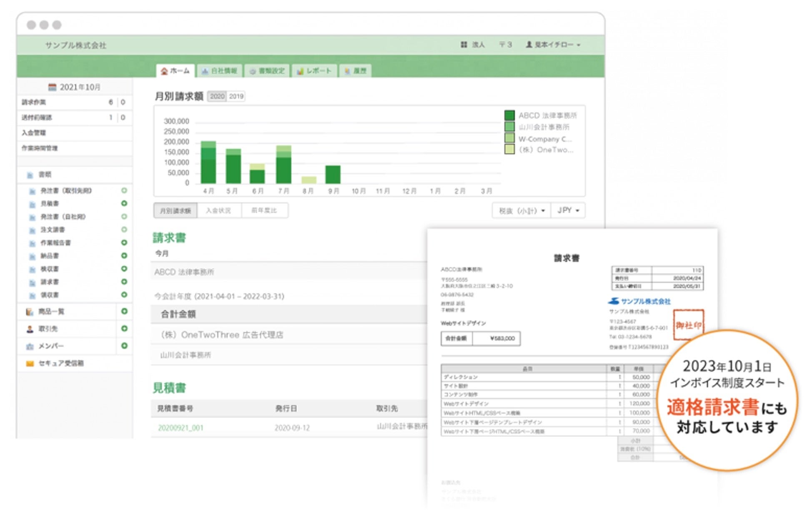Viewport: 812px width, 515px height.
Task: Click the plus icon next to メンバー
Action: pyautogui.click(x=124, y=346)
